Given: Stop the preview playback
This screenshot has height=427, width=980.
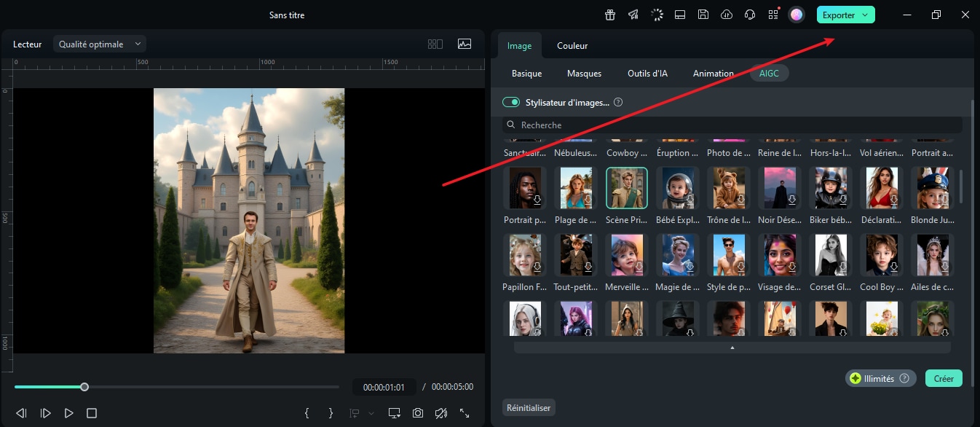Looking at the screenshot, I should click(x=92, y=413).
